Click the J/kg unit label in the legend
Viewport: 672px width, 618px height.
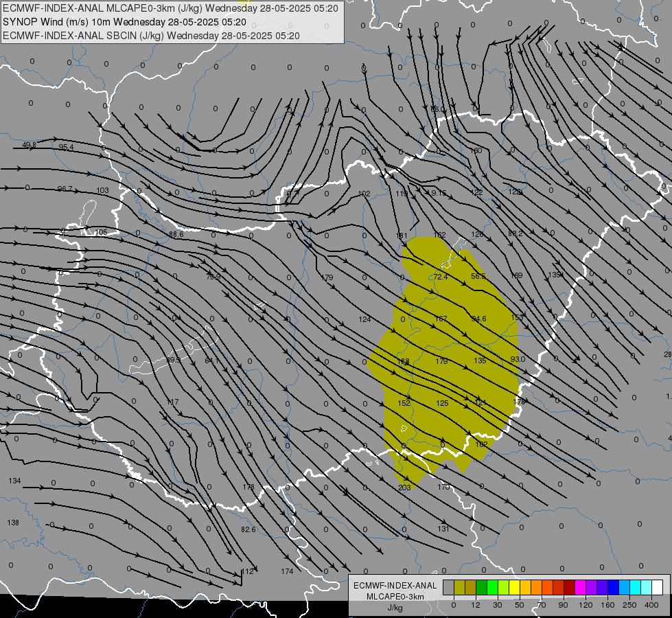pyautogui.click(x=395, y=607)
